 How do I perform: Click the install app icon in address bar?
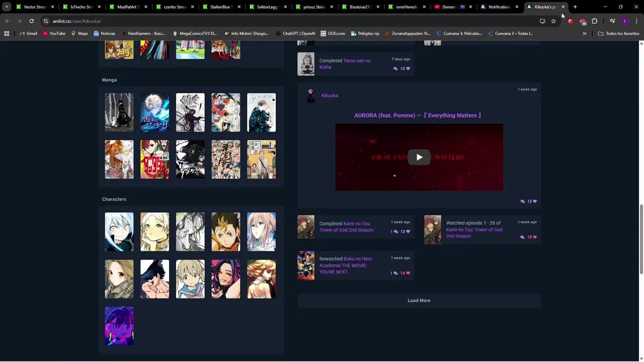tap(542, 21)
